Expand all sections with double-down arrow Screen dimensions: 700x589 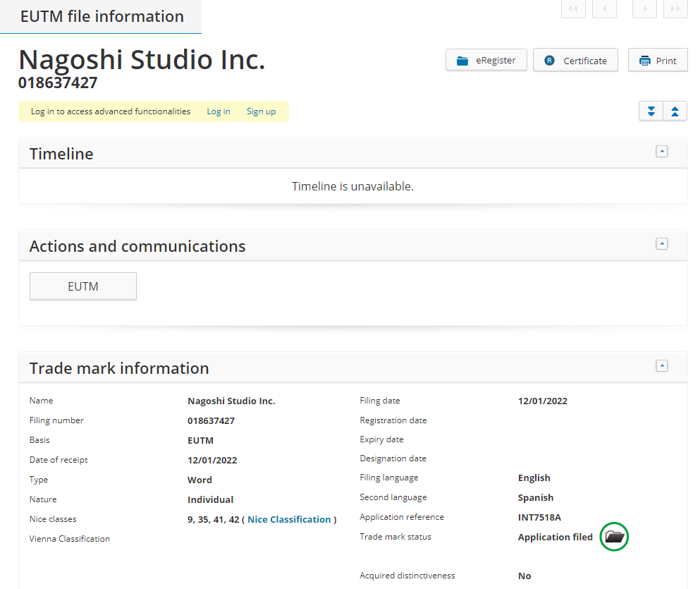coord(651,111)
